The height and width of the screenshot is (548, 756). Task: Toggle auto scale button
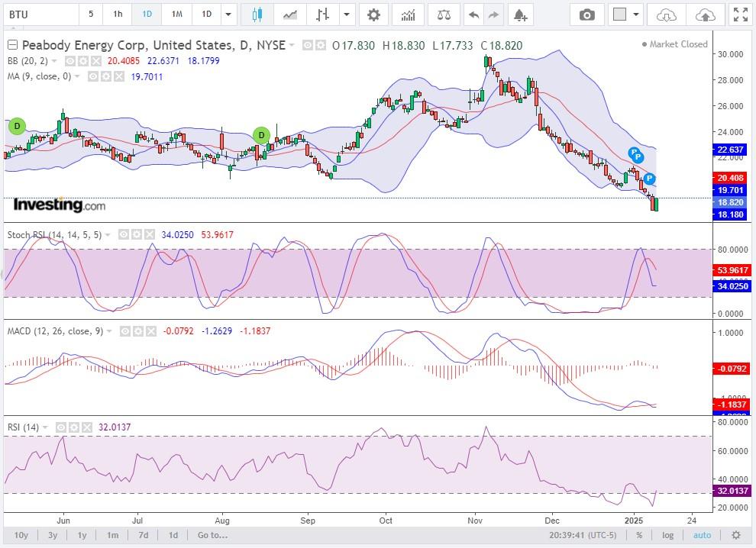click(702, 535)
